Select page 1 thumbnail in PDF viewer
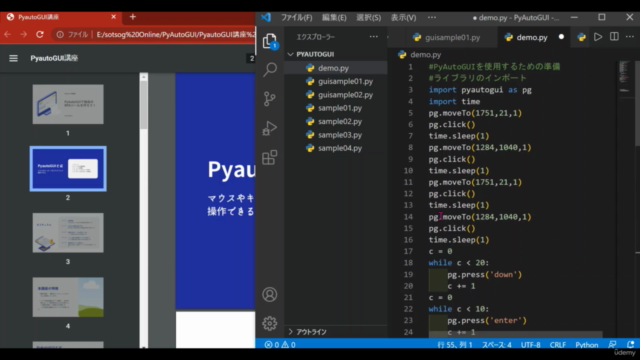640x360 pixels. coord(68,104)
